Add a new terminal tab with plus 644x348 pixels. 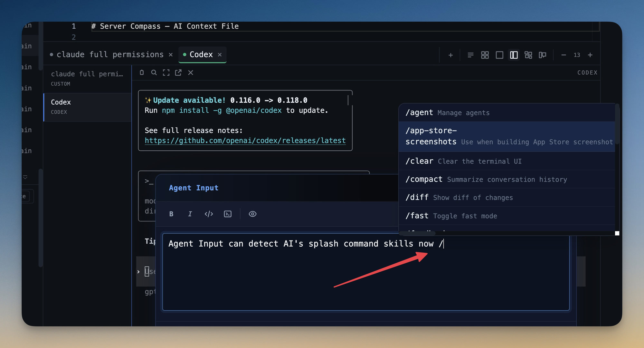[450, 55]
